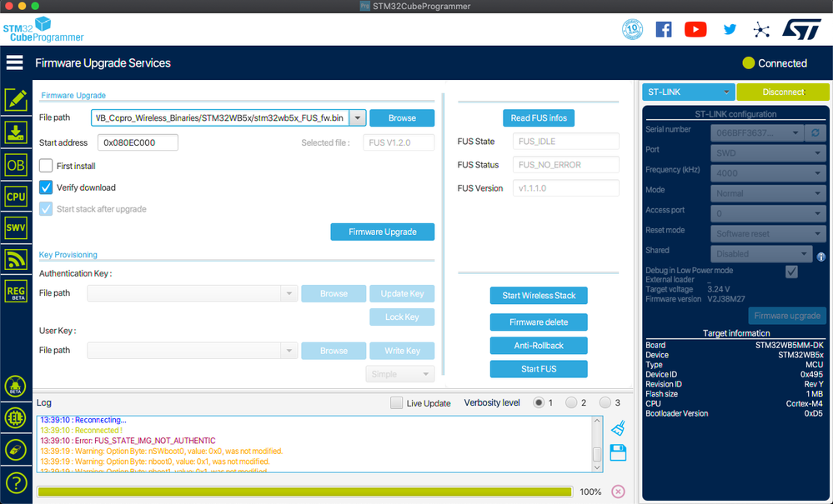Screen dimensions: 833x504
Task: Open the ST YouTube channel icon
Action: [x=695, y=29]
